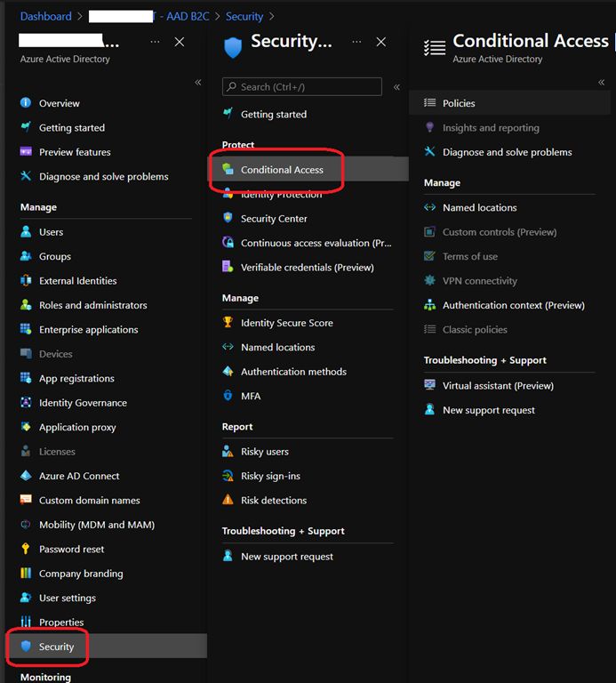Click the MFA lock icon

point(228,396)
